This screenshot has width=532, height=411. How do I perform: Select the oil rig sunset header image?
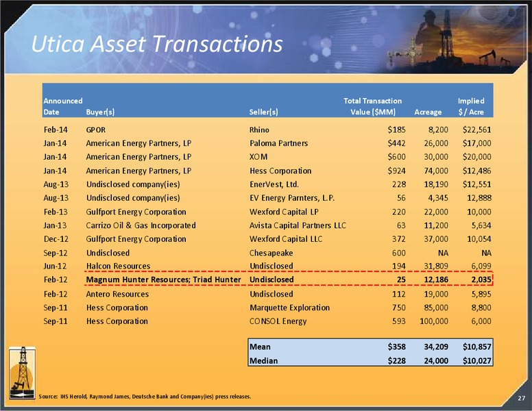click(x=451, y=39)
